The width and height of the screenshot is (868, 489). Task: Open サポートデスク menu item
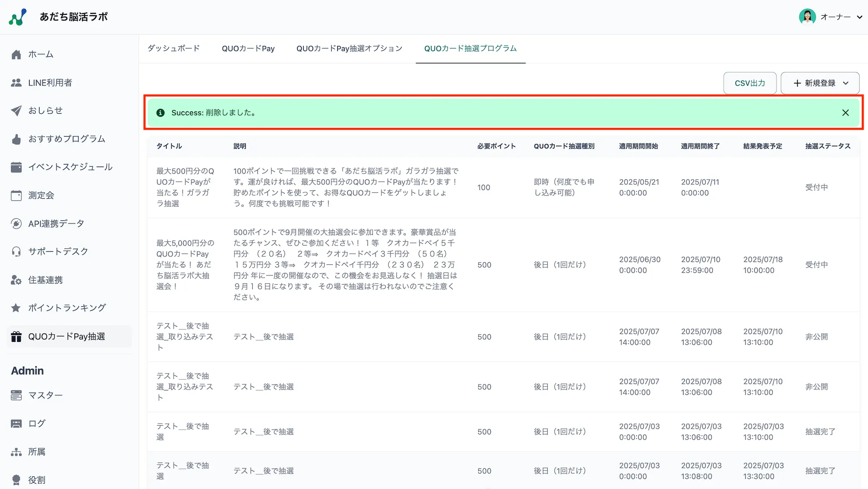tap(69, 252)
